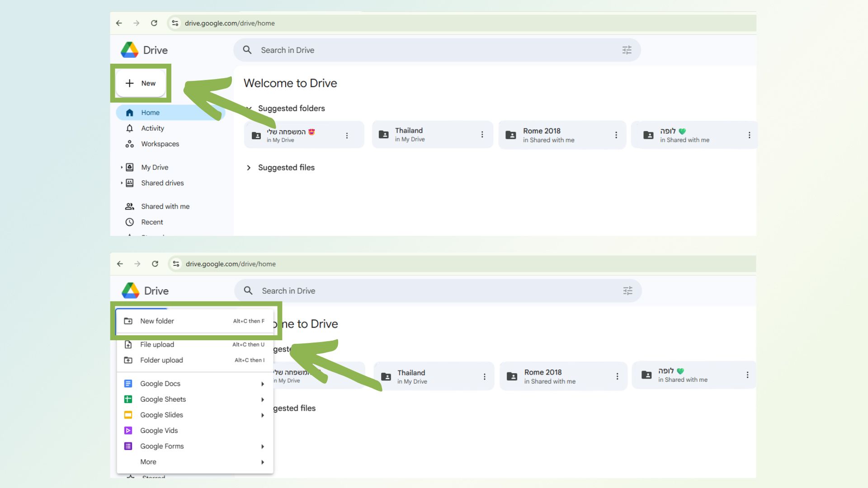Expand My Drive tree arrow
Screen dimensions: 868x488
click(x=122, y=167)
